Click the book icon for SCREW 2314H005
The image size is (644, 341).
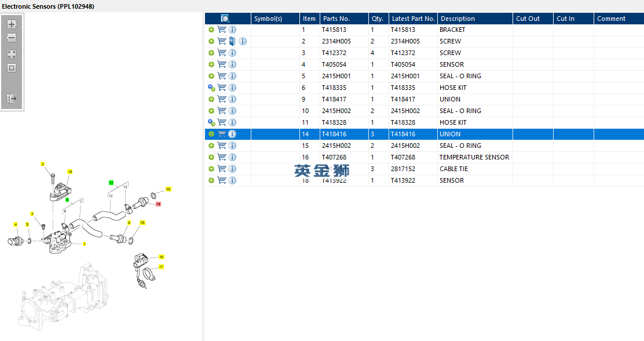click(x=232, y=41)
